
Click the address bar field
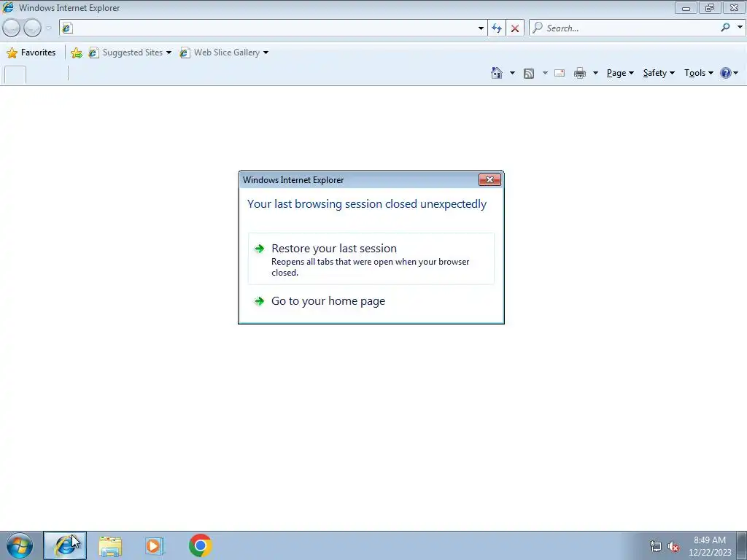coord(268,28)
